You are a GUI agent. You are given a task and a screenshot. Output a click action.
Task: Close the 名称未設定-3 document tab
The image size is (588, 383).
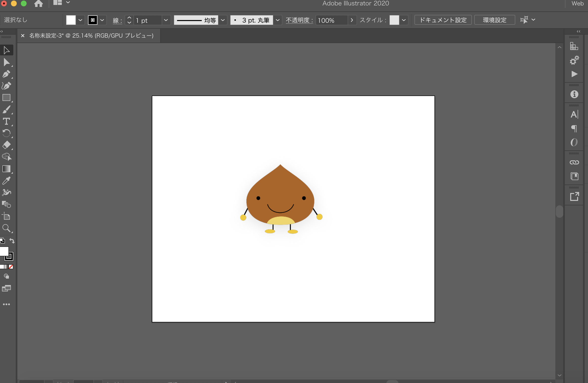point(23,36)
